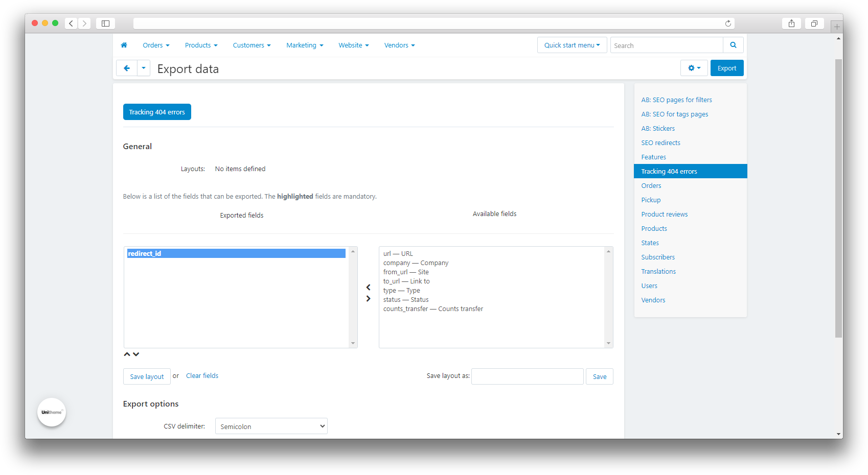Click the Clear fields link
Image resolution: width=868 pixels, height=475 pixels.
coord(202,376)
